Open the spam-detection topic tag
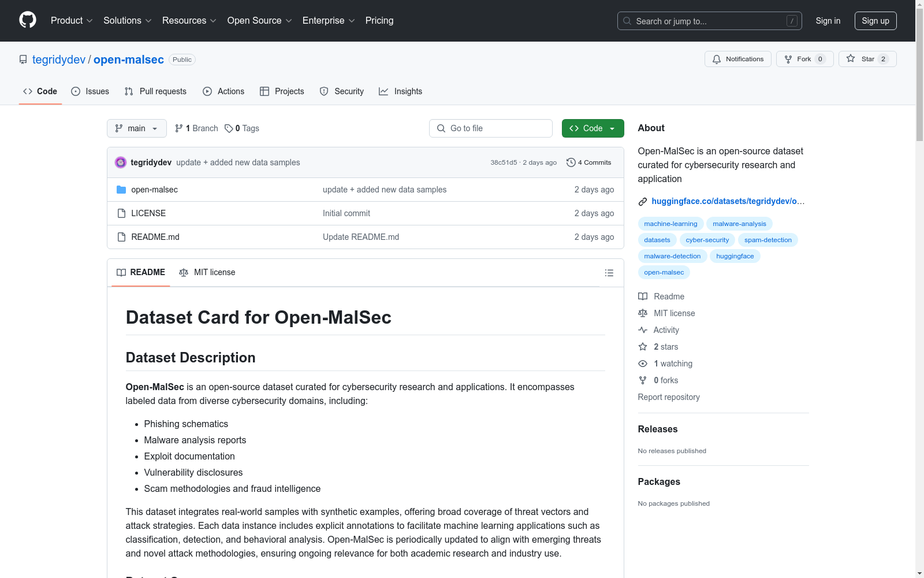Image resolution: width=924 pixels, height=578 pixels. (x=768, y=240)
